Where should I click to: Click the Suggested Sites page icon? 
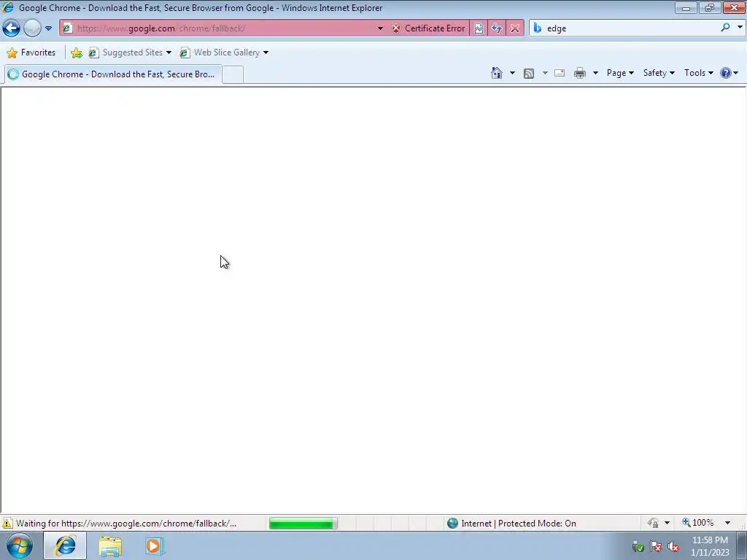[94, 52]
